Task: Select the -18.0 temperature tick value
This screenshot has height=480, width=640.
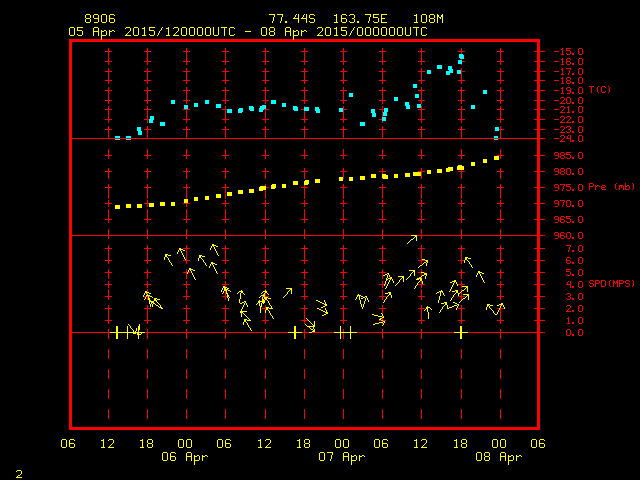Action: click(x=569, y=81)
